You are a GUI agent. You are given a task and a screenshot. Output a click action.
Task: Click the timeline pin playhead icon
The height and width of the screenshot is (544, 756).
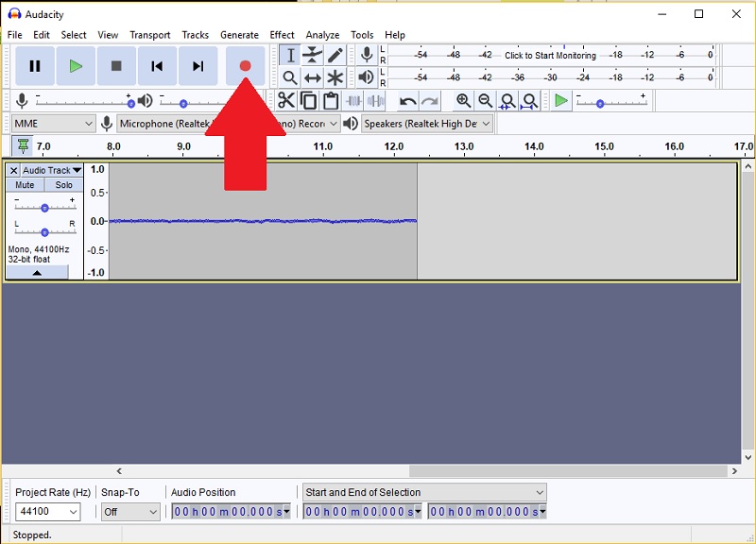point(23,145)
